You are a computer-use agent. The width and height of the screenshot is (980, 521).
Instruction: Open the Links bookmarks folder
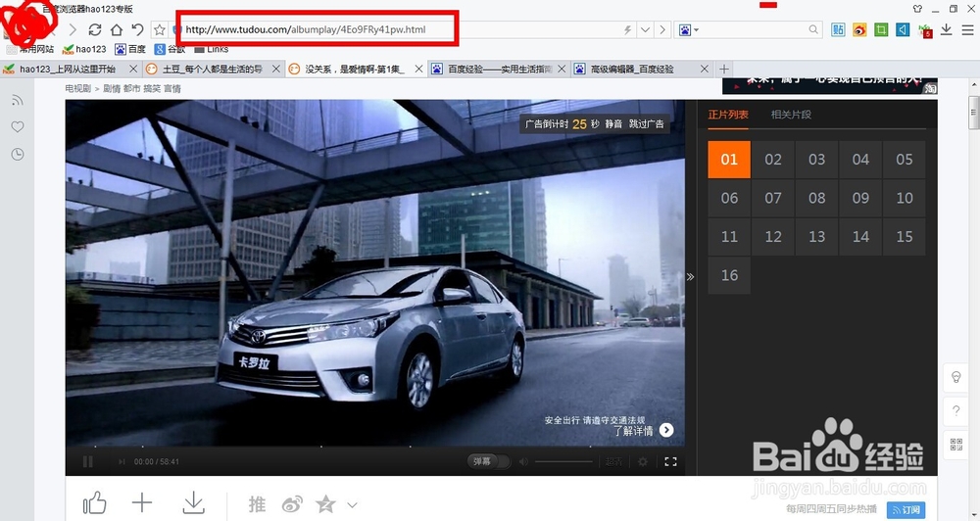[x=212, y=49]
